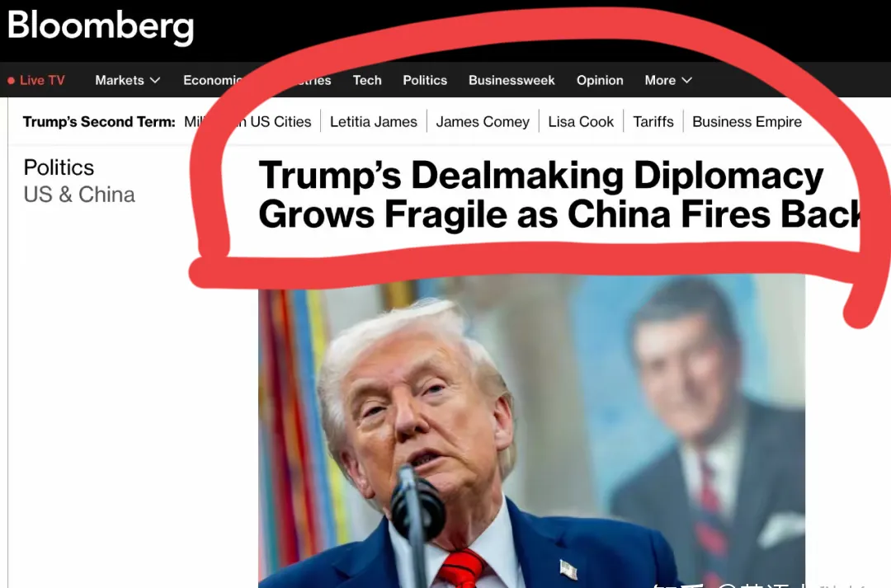This screenshot has width=891, height=588.
Task: Open the Politics navigation tab
Action: coord(425,80)
